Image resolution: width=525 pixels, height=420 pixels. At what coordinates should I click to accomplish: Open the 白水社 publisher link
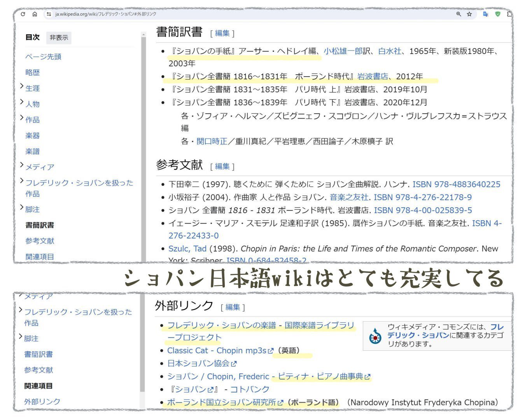[390, 51]
